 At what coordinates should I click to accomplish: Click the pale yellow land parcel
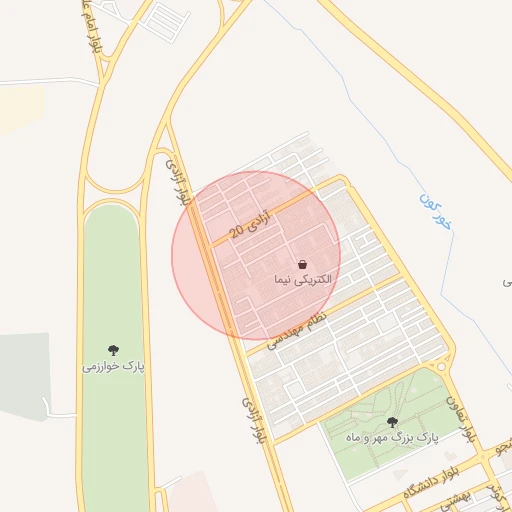[x=21, y=110]
